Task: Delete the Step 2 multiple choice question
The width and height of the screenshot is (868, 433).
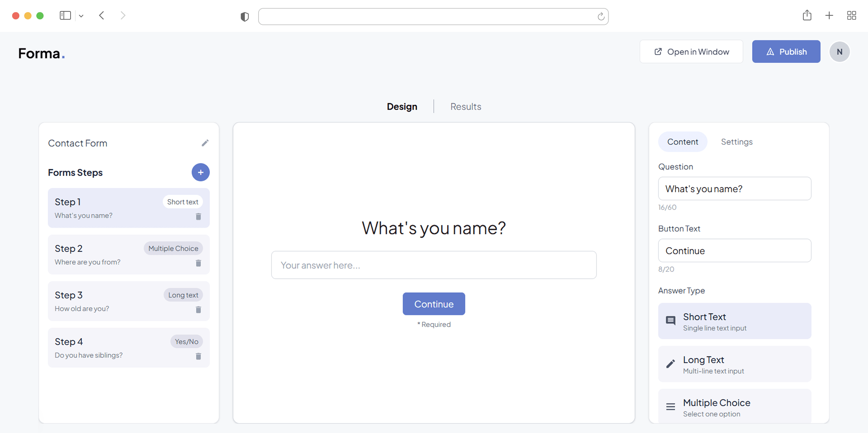Action: (199, 263)
